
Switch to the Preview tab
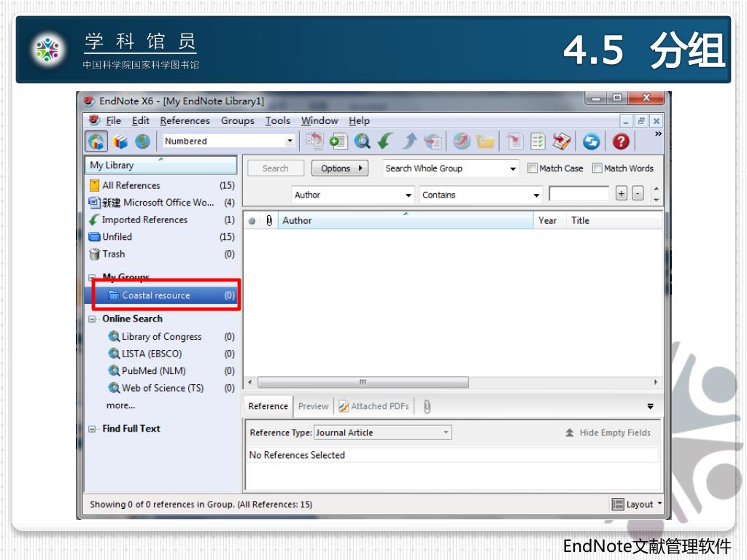313,406
